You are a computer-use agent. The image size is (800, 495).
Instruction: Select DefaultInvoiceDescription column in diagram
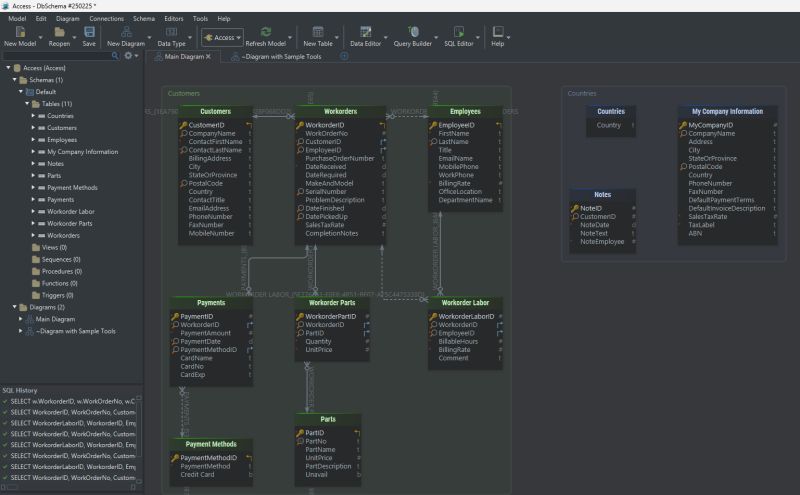pyautogui.click(x=727, y=208)
